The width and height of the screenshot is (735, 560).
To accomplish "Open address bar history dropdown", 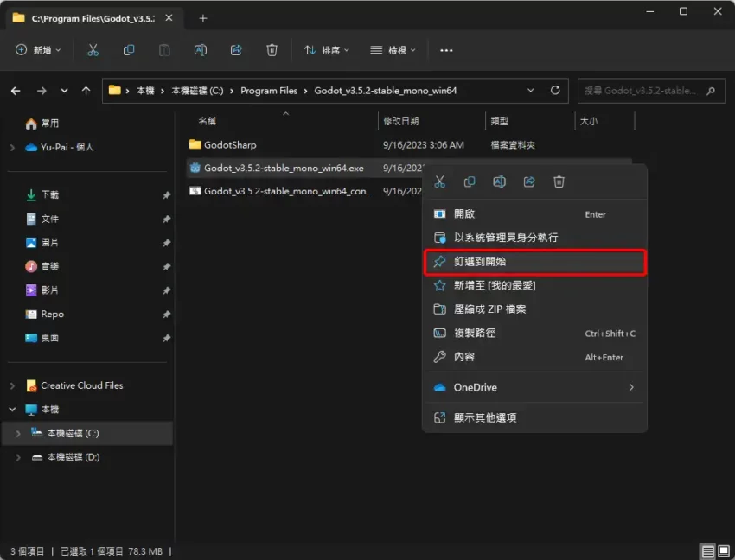I will pos(531,91).
